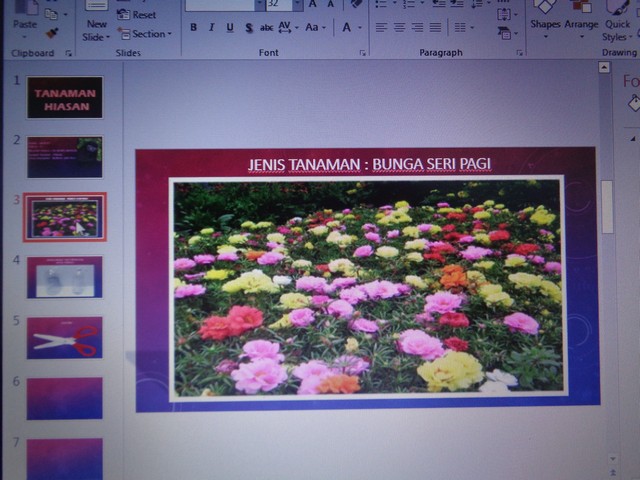The height and width of the screenshot is (480, 640).
Task: Click the Paste button
Action: coord(24,20)
